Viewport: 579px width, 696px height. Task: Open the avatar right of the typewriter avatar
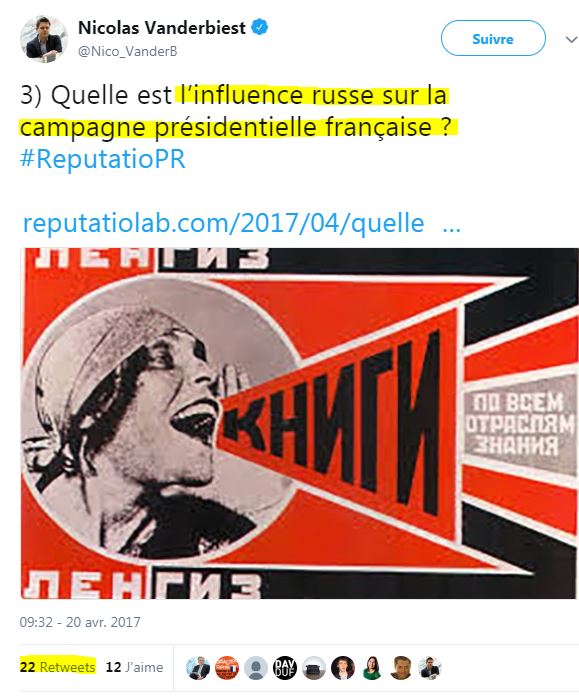click(x=343, y=667)
